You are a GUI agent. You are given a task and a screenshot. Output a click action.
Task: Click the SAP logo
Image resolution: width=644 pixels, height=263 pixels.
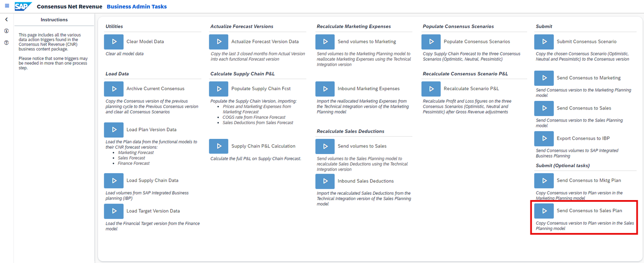click(x=23, y=6)
